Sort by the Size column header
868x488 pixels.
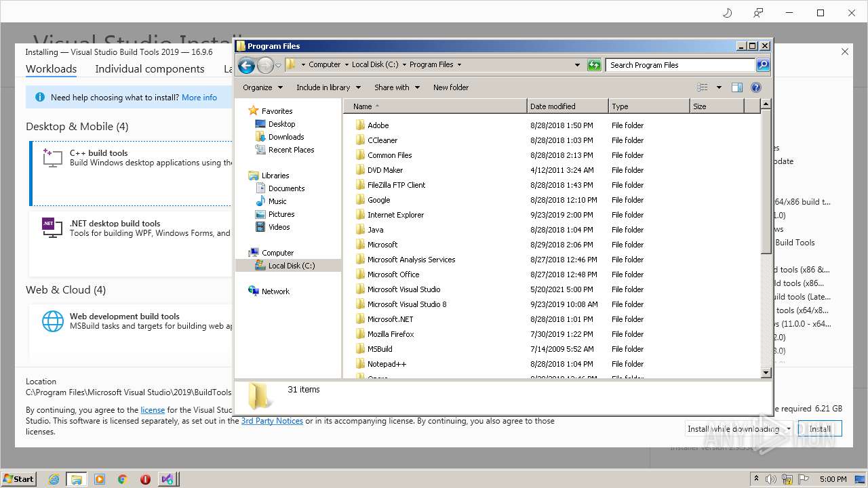coord(717,106)
